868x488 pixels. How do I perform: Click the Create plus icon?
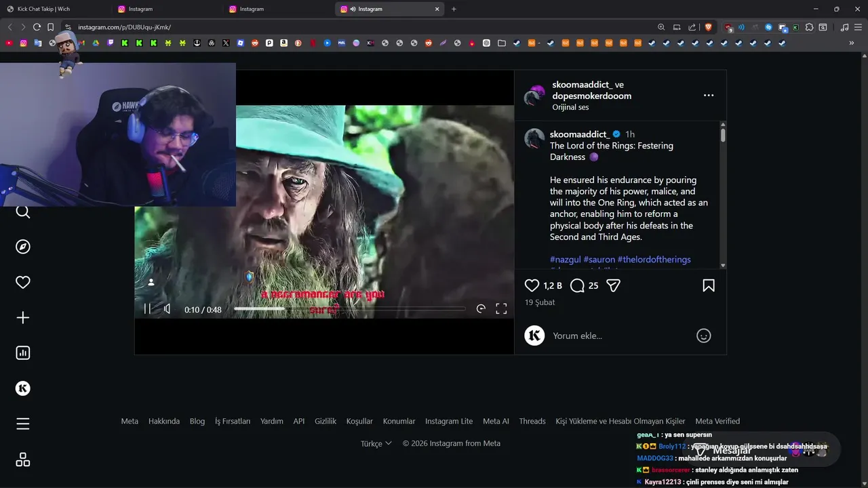pyautogui.click(x=23, y=318)
